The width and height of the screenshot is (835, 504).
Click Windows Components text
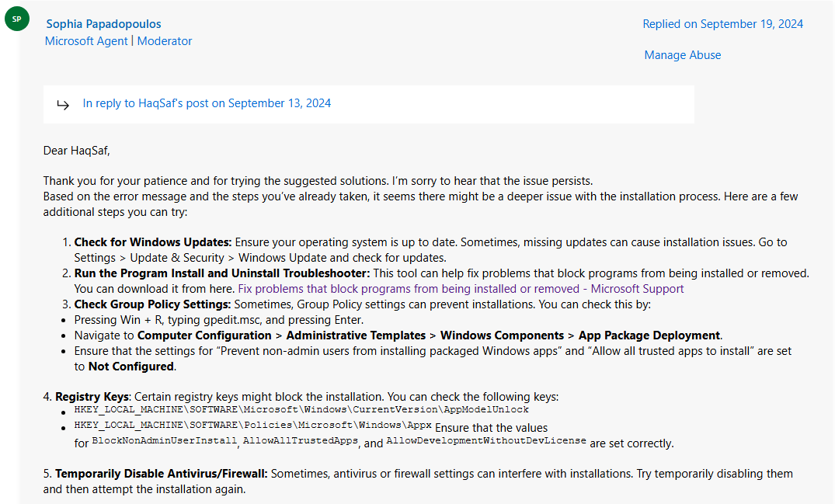503,335
